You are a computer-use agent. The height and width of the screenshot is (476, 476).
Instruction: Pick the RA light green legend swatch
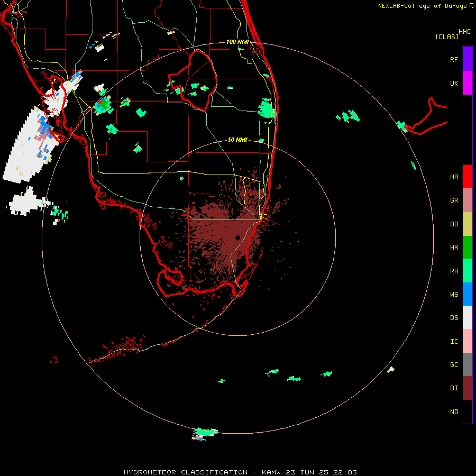click(x=467, y=271)
